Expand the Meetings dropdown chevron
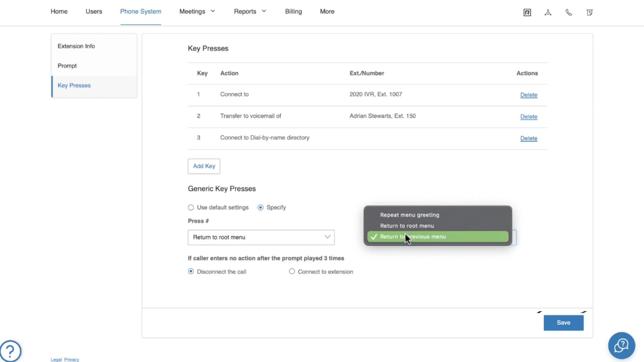Image resolution: width=644 pixels, height=362 pixels. tap(213, 12)
